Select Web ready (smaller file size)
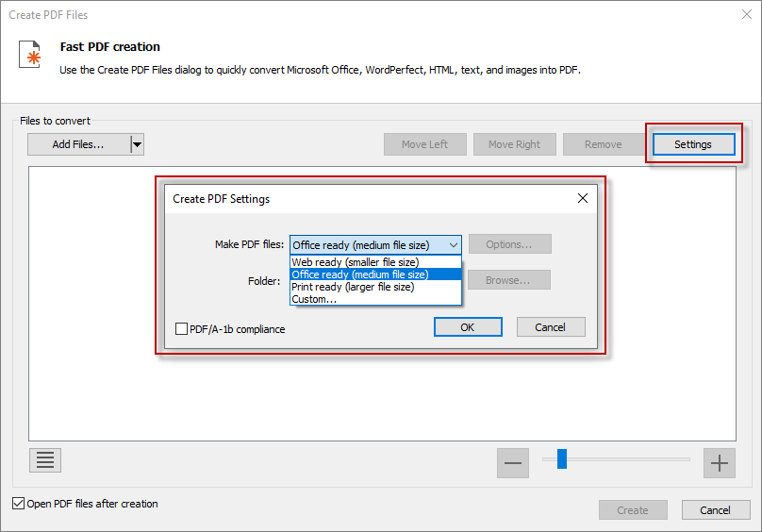Image resolution: width=762 pixels, height=532 pixels. point(356,262)
